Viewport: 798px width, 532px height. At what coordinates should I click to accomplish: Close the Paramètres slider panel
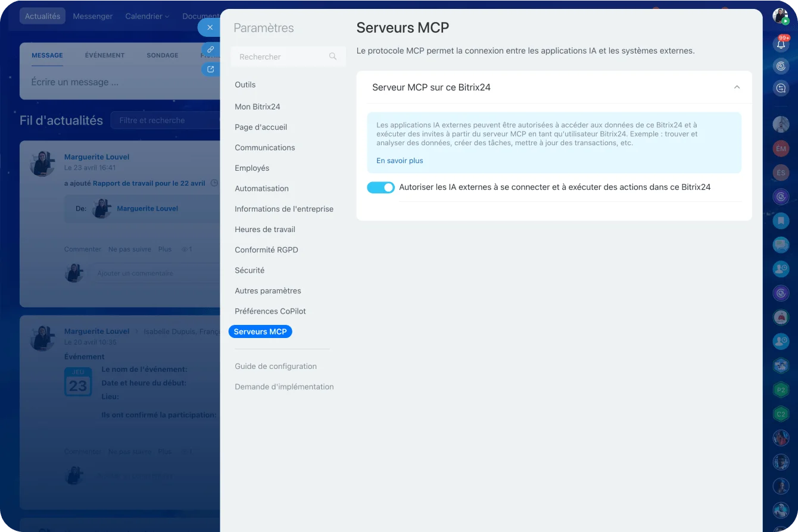pyautogui.click(x=210, y=27)
